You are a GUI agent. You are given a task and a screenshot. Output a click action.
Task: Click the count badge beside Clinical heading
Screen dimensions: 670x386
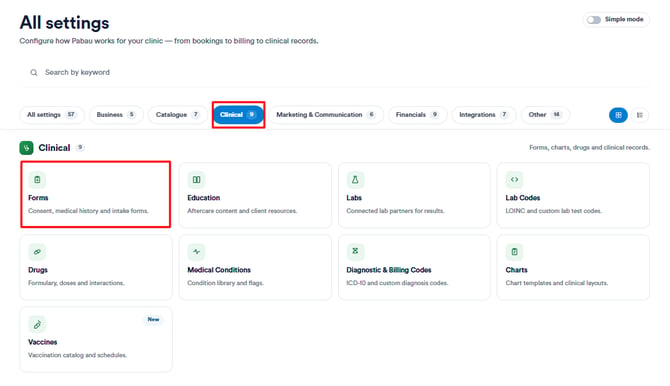tap(79, 147)
